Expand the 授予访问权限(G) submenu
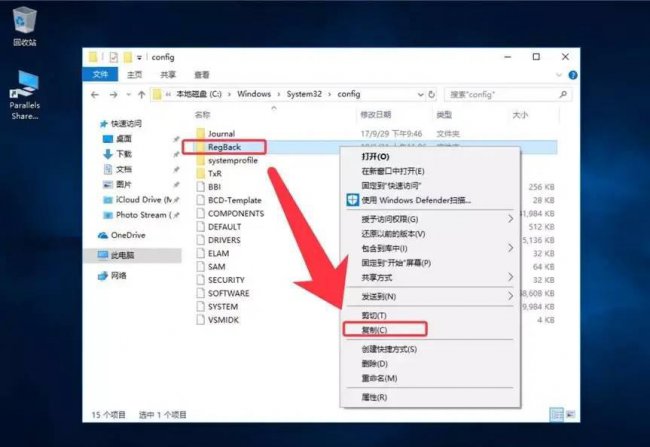The height and width of the screenshot is (447, 650). [x=511, y=219]
